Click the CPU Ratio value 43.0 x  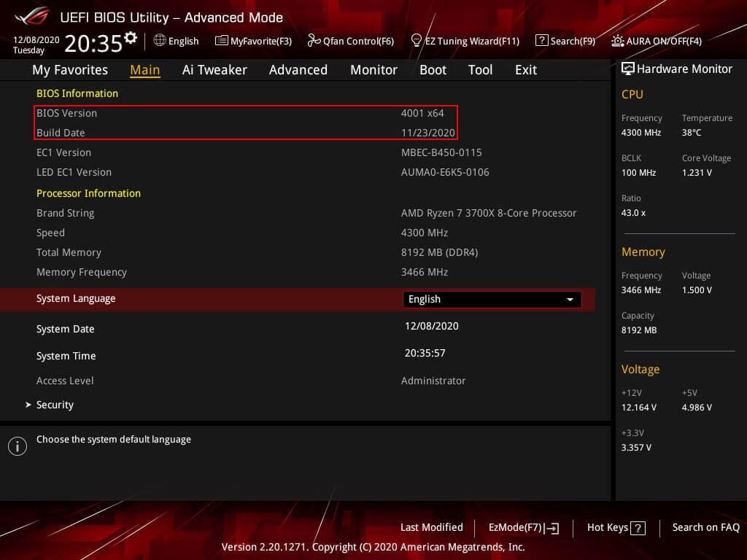[633, 213]
